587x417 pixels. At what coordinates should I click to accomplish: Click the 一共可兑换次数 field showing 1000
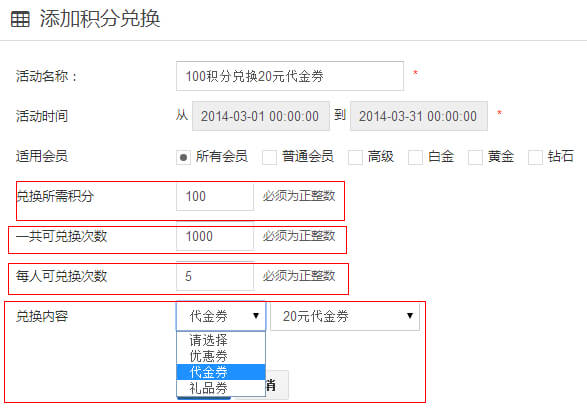click(215, 237)
